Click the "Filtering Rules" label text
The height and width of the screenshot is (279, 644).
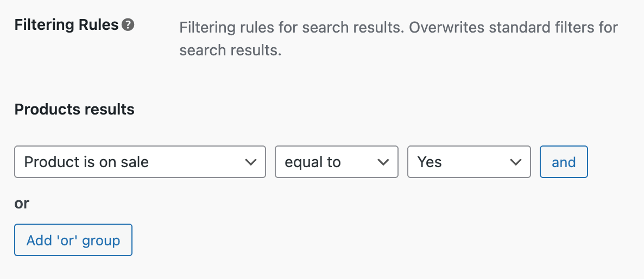[x=66, y=25]
